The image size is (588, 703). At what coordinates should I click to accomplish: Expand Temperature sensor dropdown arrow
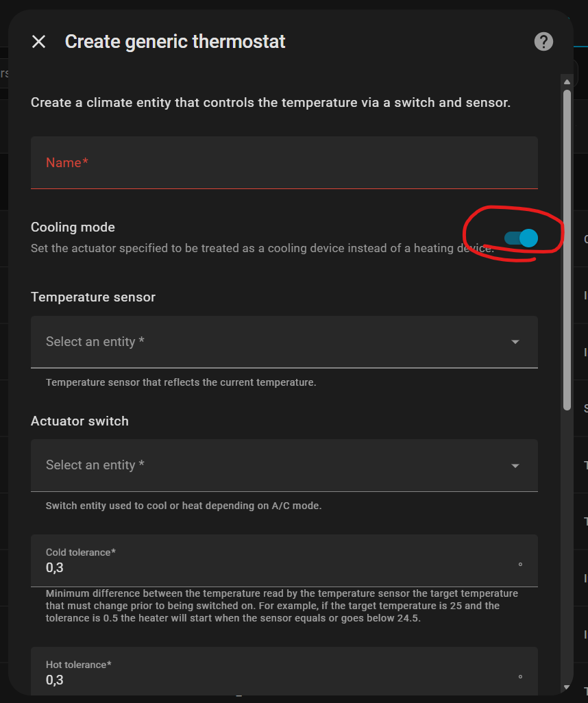[x=515, y=342]
